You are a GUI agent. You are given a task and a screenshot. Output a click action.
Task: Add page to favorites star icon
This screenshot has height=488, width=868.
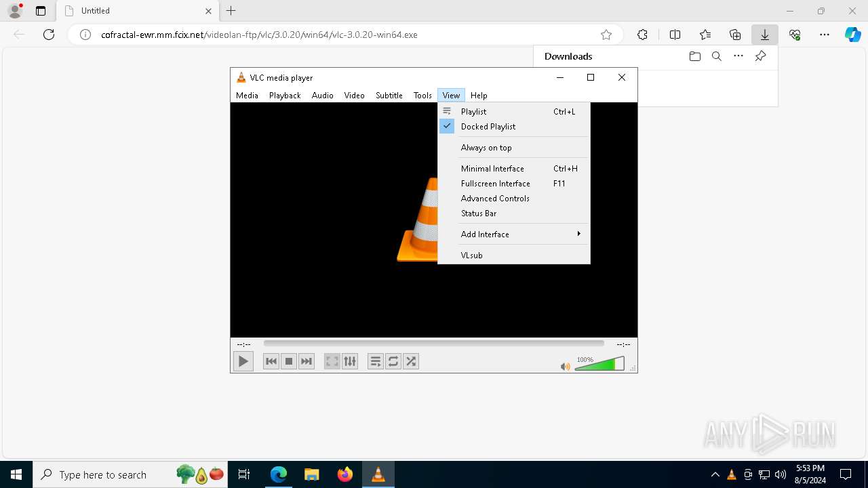(x=606, y=35)
